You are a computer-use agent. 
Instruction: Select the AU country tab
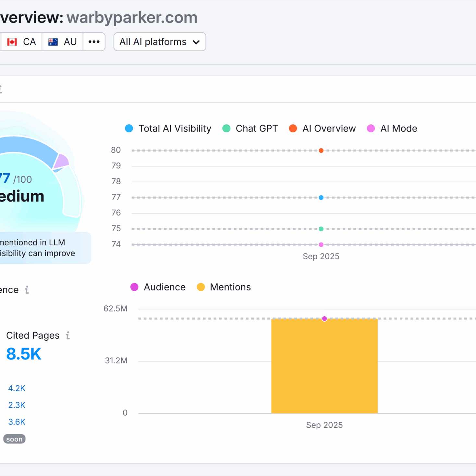[x=63, y=42]
